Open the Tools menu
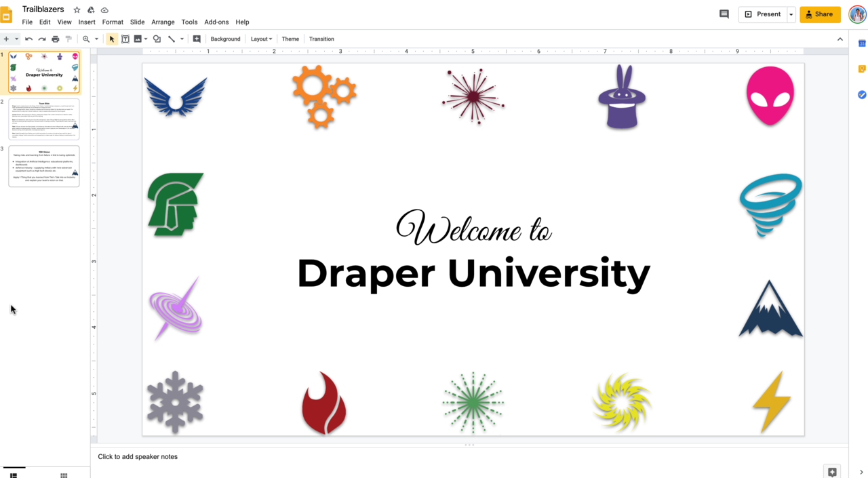 click(189, 22)
